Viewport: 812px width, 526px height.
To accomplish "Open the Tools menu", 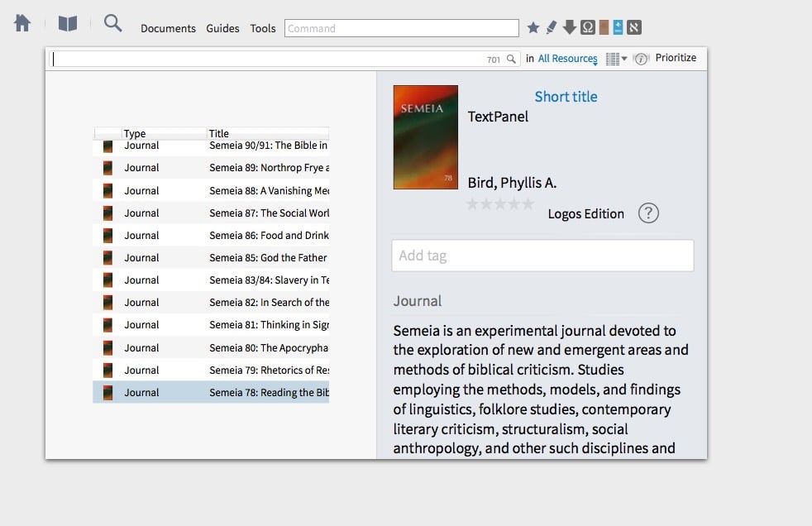I will pos(262,28).
